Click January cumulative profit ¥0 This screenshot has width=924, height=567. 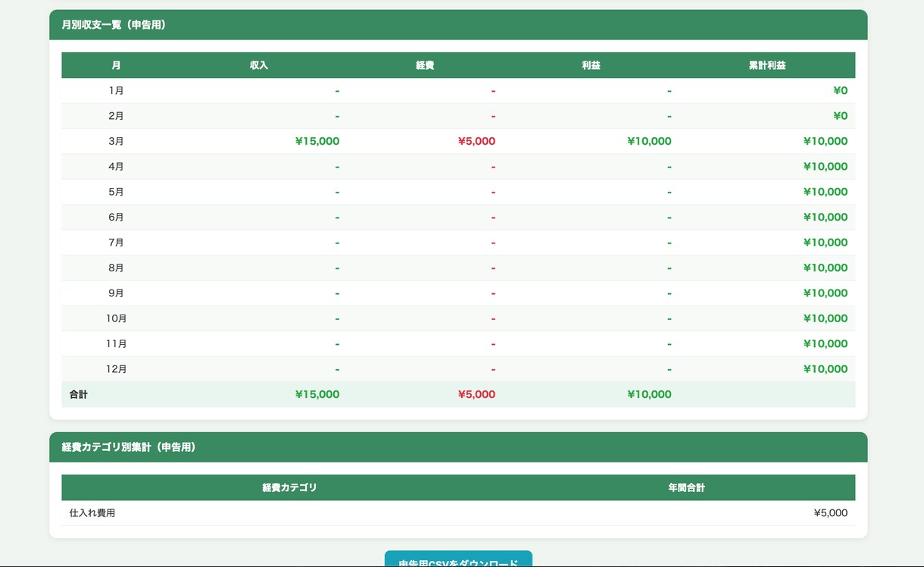[840, 91]
